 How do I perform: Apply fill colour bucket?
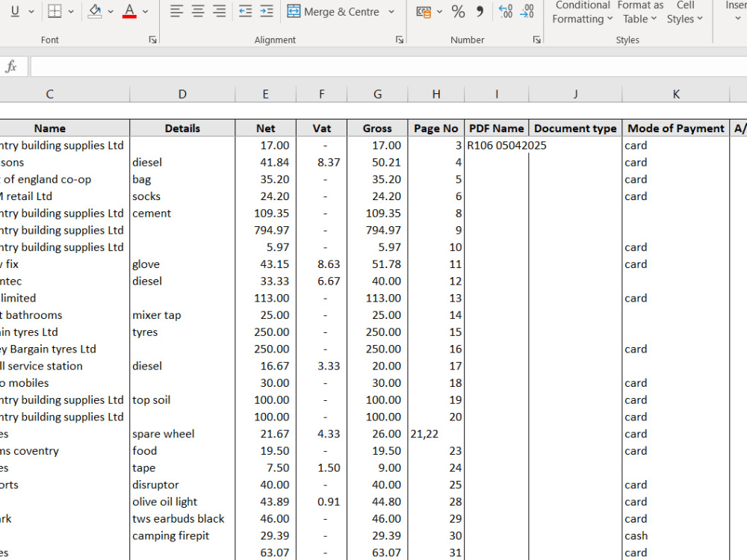[95, 11]
